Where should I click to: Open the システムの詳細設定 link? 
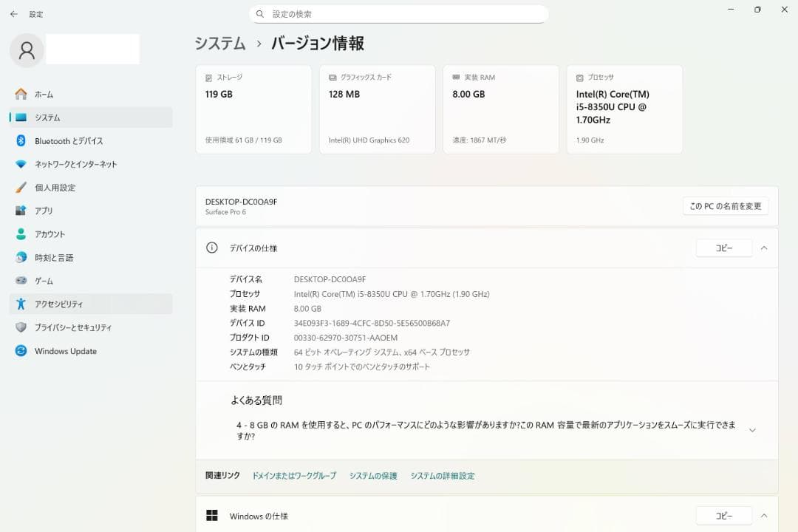click(443, 475)
